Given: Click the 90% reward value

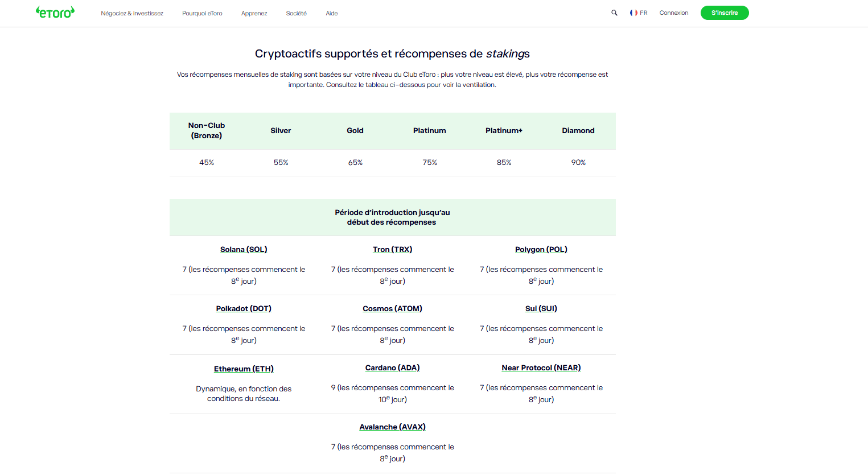Looking at the screenshot, I should 578,162.
